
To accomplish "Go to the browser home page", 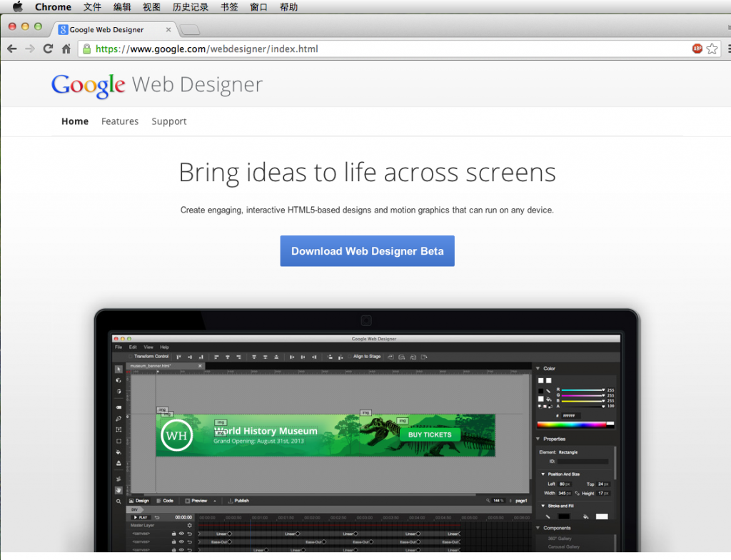I will (x=66, y=49).
